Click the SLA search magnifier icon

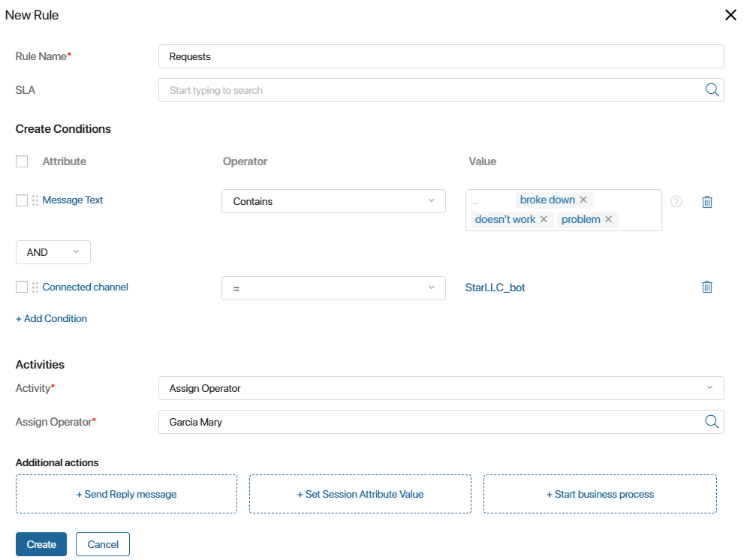pos(712,89)
